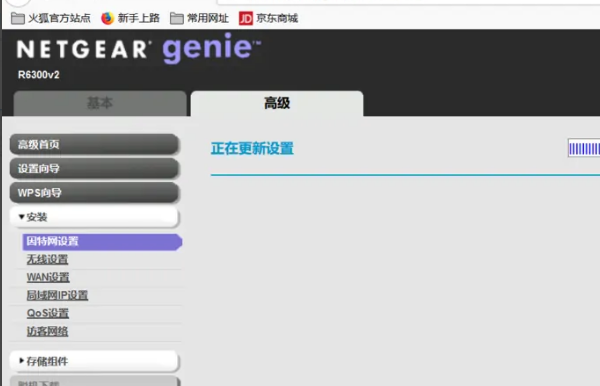Switch to the 基本 tab
600x386 pixels.
point(100,103)
